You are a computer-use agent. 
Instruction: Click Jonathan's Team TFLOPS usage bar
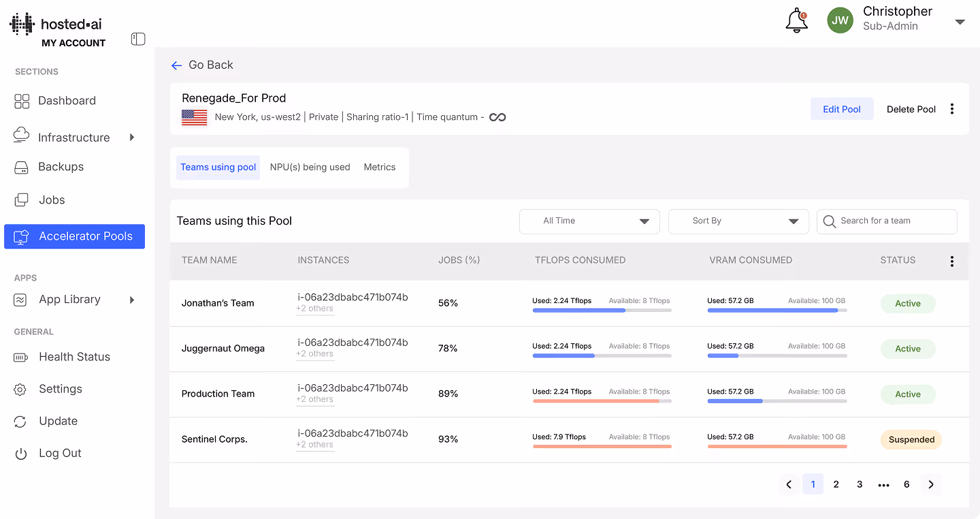pyautogui.click(x=602, y=311)
